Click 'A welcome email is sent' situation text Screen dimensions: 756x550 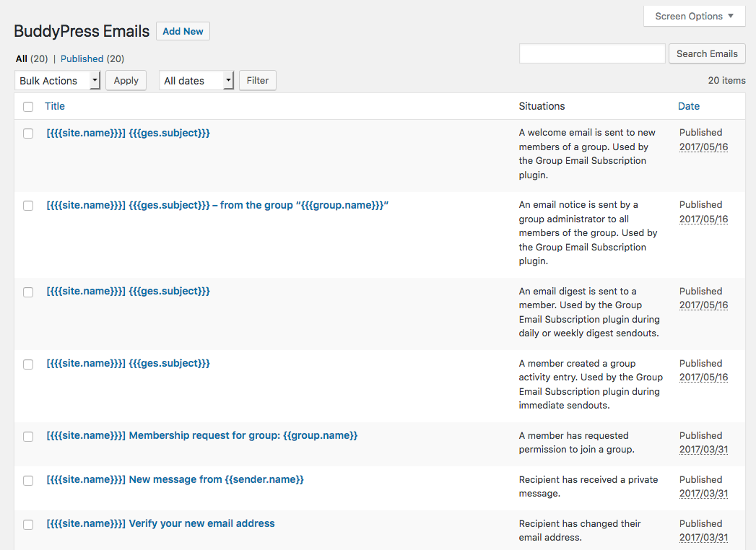pos(587,154)
